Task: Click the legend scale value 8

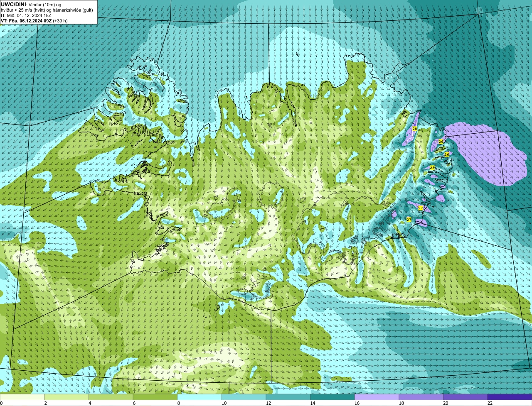Action: click(178, 403)
